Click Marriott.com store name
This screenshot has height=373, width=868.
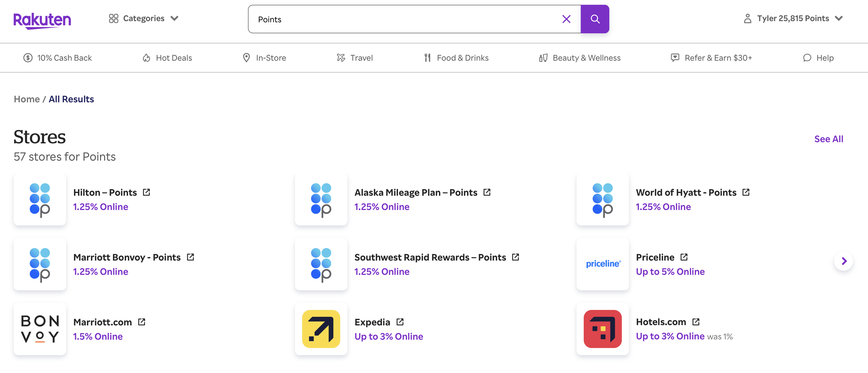tap(102, 322)
